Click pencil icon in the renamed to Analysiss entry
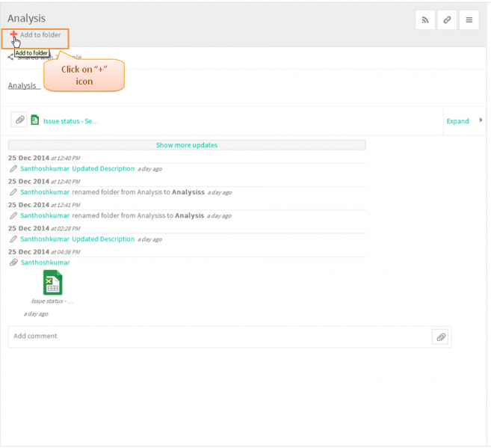 click(x=13, y=192)
